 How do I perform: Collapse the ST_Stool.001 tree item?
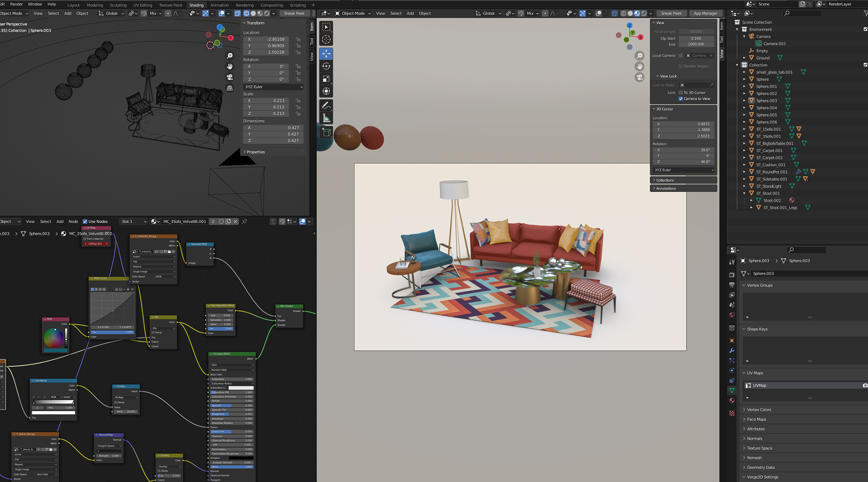[x=744, y=193]
